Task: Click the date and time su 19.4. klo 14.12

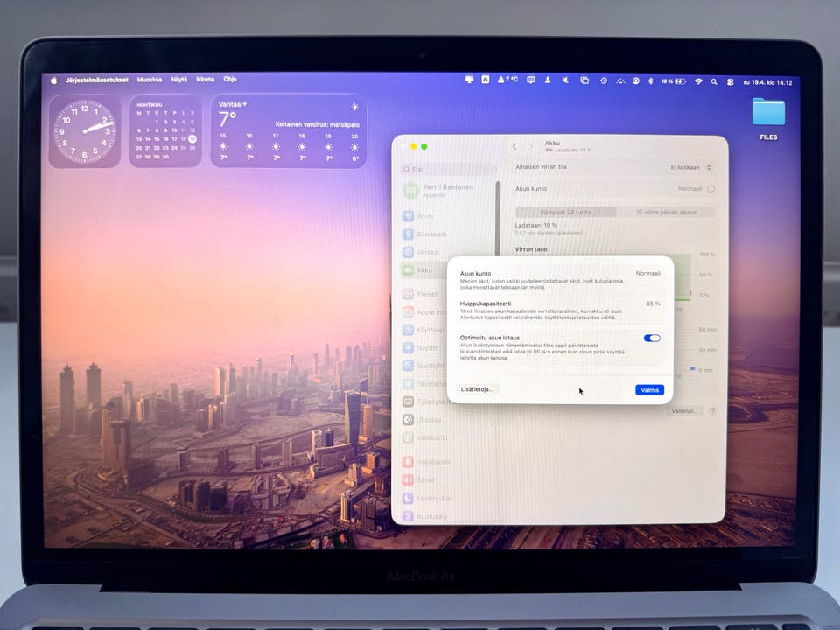Action: (767, 82)
